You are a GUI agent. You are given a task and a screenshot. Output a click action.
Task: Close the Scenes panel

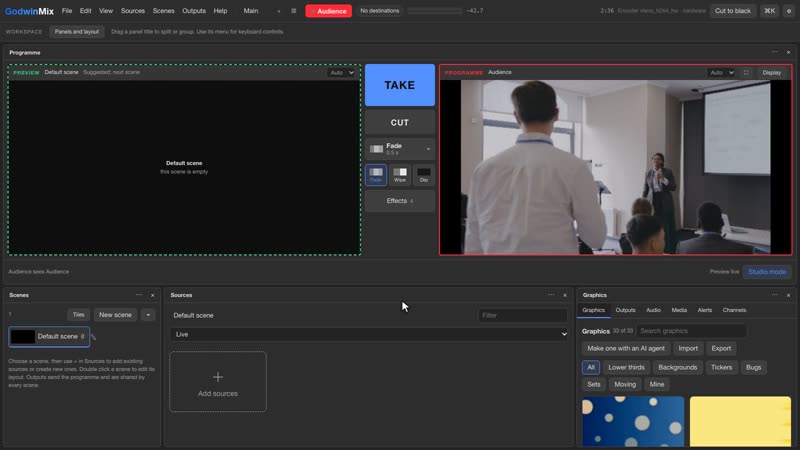pyautogui.click(x=152, y=295)
